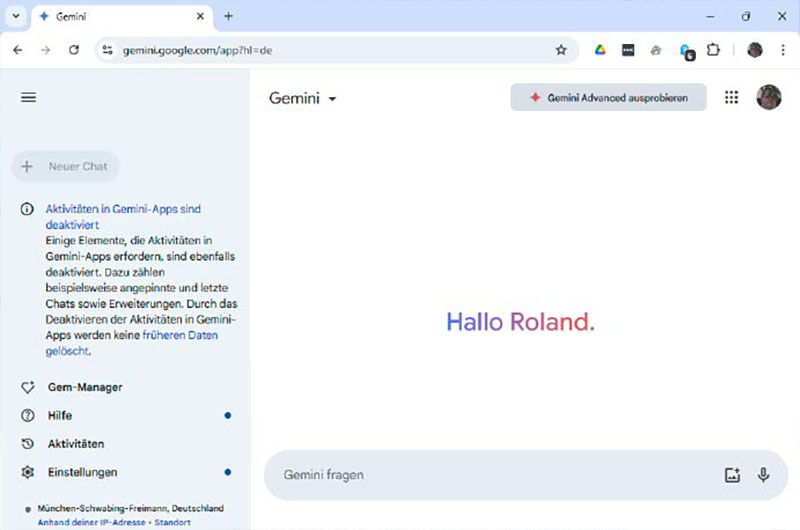The image size is (800, 530).
Task: Click the blue dot next to Hilfe
Action: (x=228, y=415)
